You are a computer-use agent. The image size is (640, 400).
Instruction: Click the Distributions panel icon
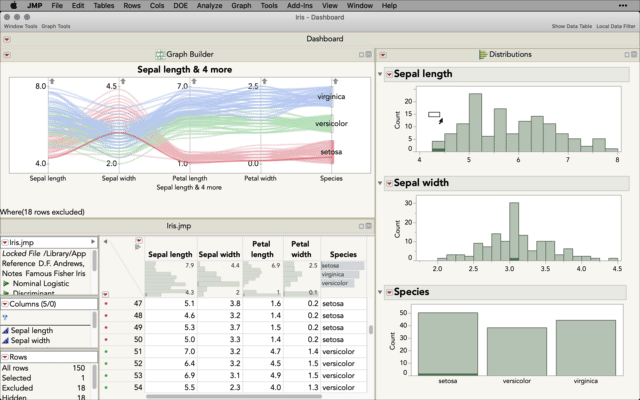click(x=483, y=54)
